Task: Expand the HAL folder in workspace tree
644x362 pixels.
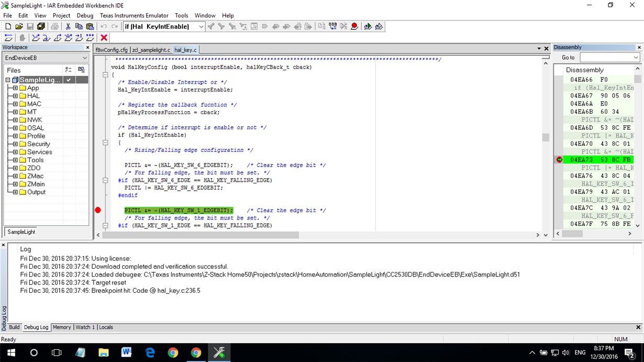Action: (x=15, y=96)
